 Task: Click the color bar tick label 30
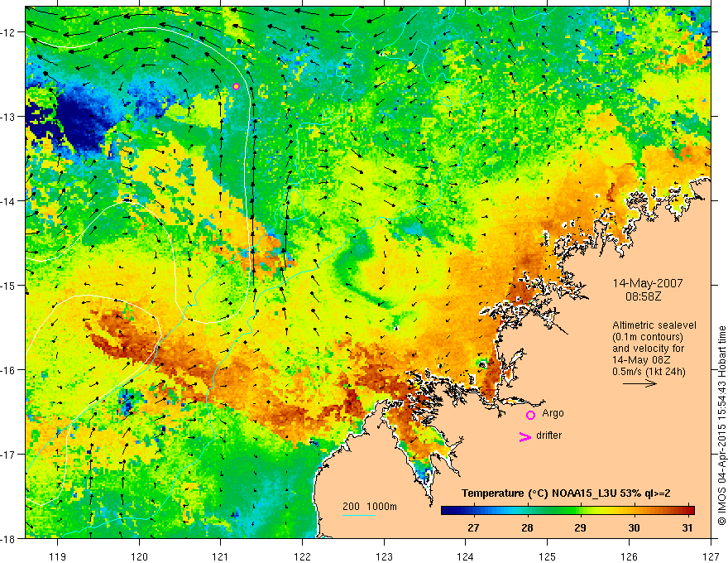[x=635, y=527]
